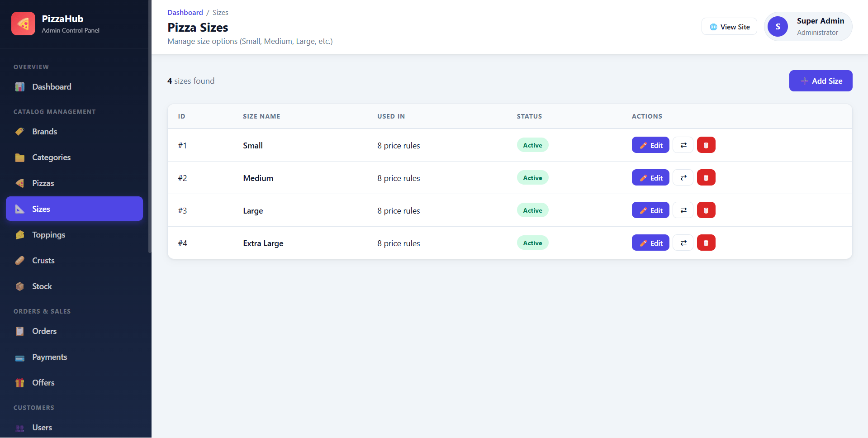Image resolution: width=868 pixels, height=438 pixels.
Task: Click the PizzaHub logo icon
Action: point(23,24)
